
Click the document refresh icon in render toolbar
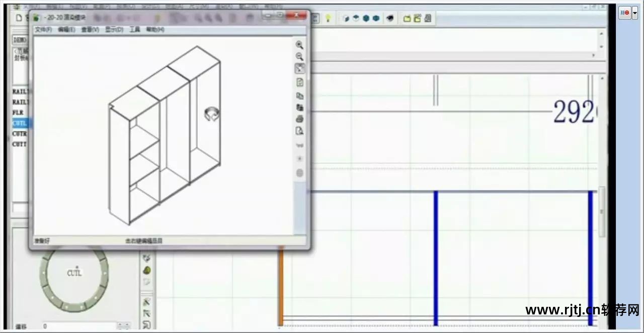(x=299, y=82)
